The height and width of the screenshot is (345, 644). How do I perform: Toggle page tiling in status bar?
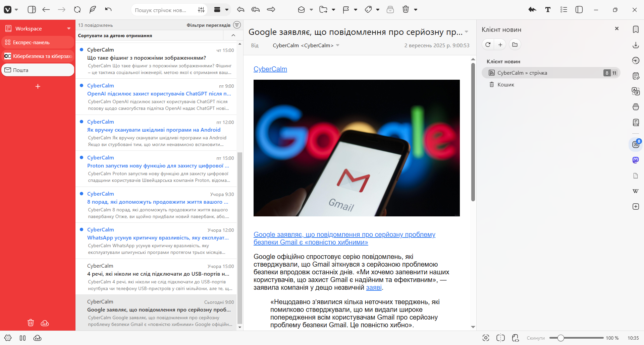pyautogui.click(x=500, y=338)
